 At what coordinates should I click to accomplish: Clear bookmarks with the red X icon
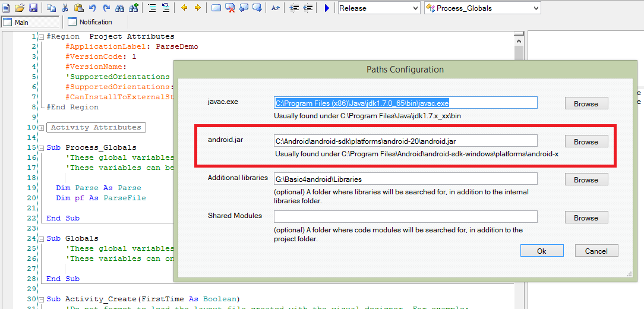[x=230, y=8]
